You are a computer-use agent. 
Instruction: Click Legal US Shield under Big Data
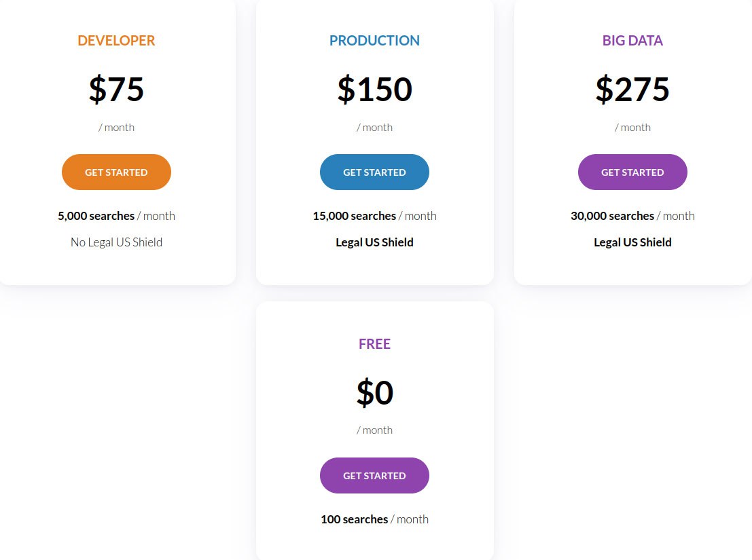click(632, 242)
